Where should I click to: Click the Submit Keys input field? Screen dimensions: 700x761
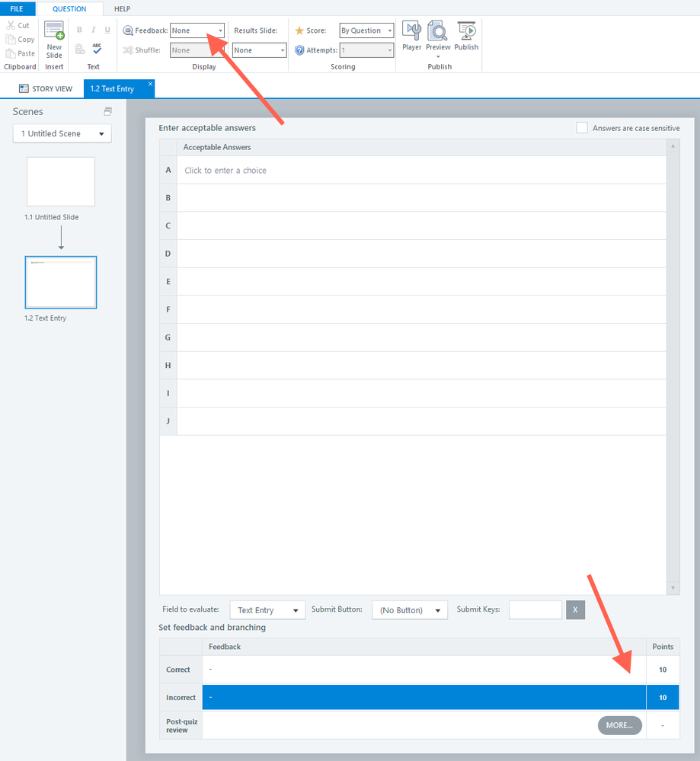coord(535,610)
